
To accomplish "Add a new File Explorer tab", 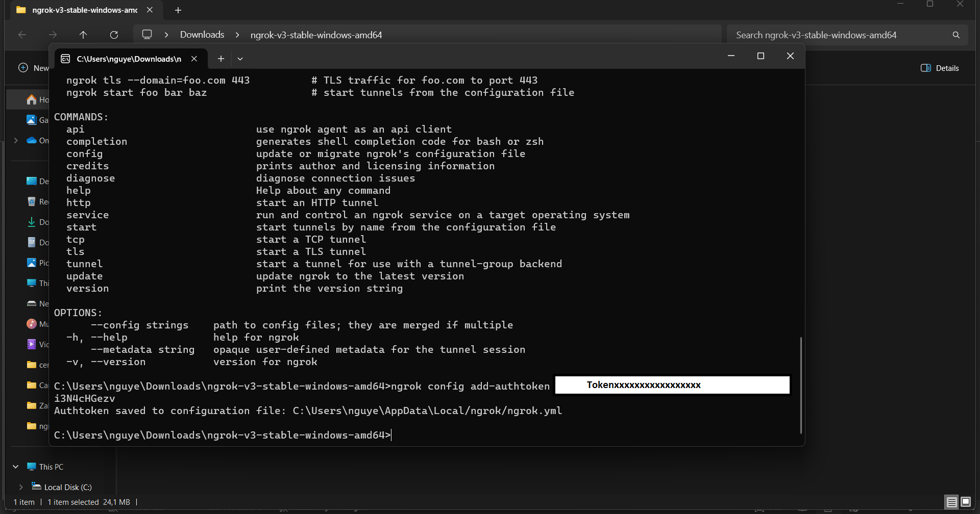I will click(x=178, y=10).
